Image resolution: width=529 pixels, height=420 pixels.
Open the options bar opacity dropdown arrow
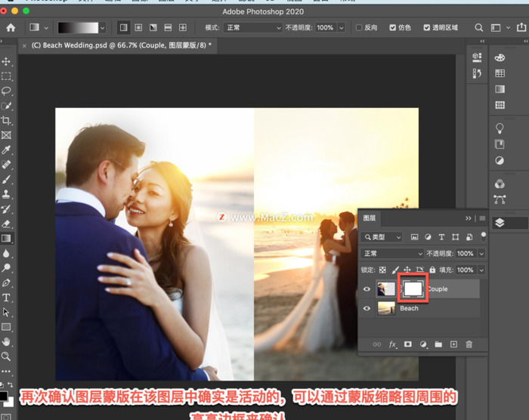coord(342,28)
